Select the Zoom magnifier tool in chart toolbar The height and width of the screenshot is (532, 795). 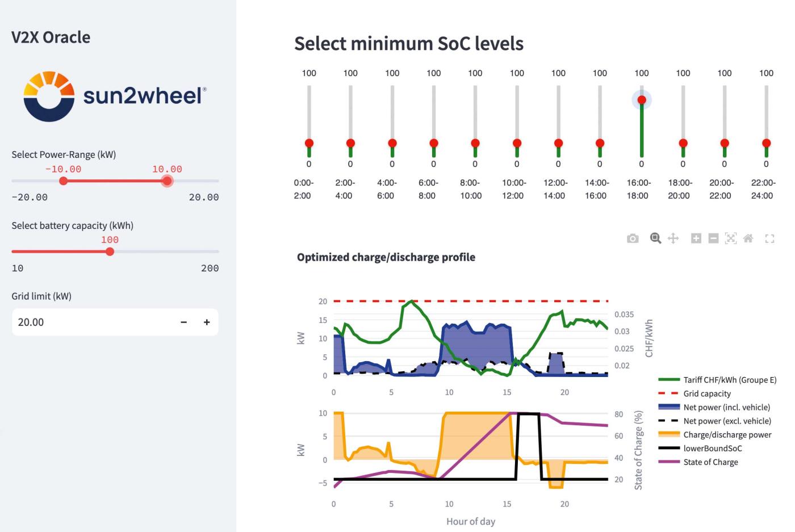click(x=655, y=238)
